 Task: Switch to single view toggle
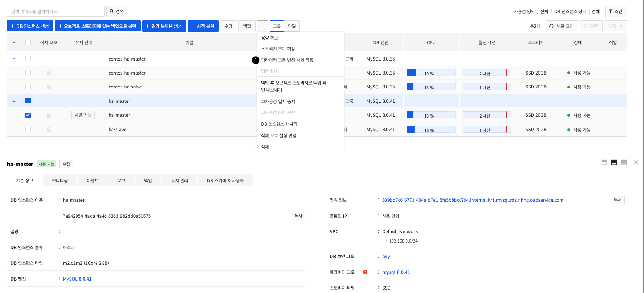(292, 26)
